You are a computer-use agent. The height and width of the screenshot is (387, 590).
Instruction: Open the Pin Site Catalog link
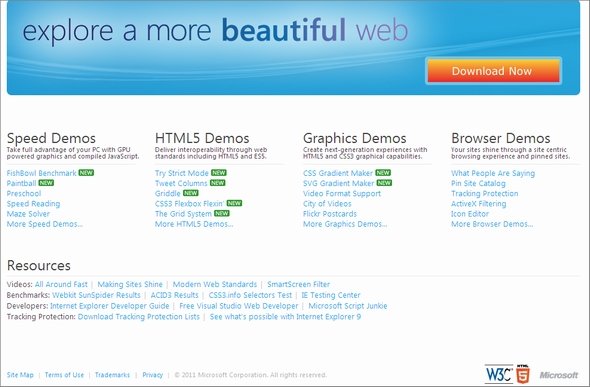point(478,183)
